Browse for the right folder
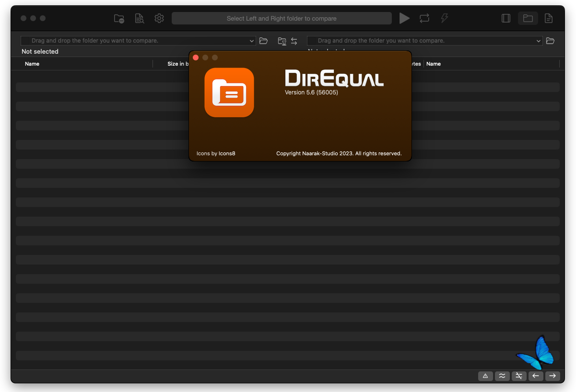The height and width of the screenshot is (392, 576). click(x=550, y=41)
